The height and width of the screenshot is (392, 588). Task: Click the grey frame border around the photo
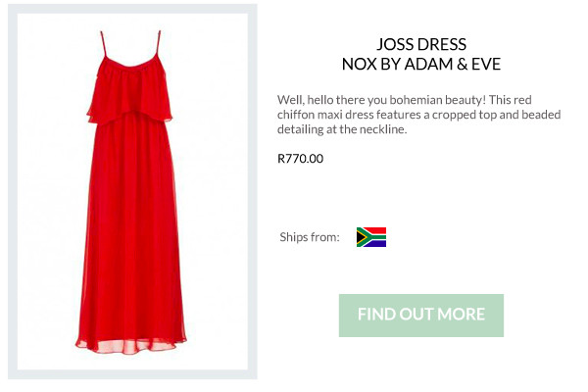click(x=13, y=191)
